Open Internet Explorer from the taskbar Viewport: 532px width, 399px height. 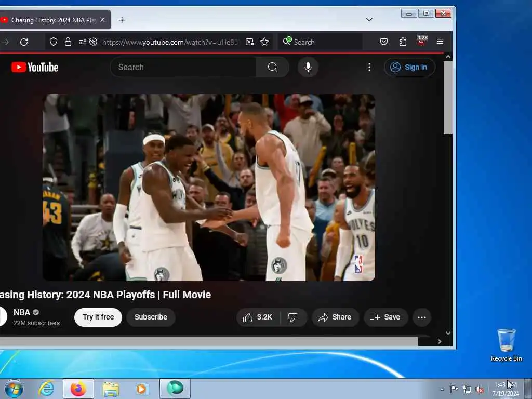point(46,389)
